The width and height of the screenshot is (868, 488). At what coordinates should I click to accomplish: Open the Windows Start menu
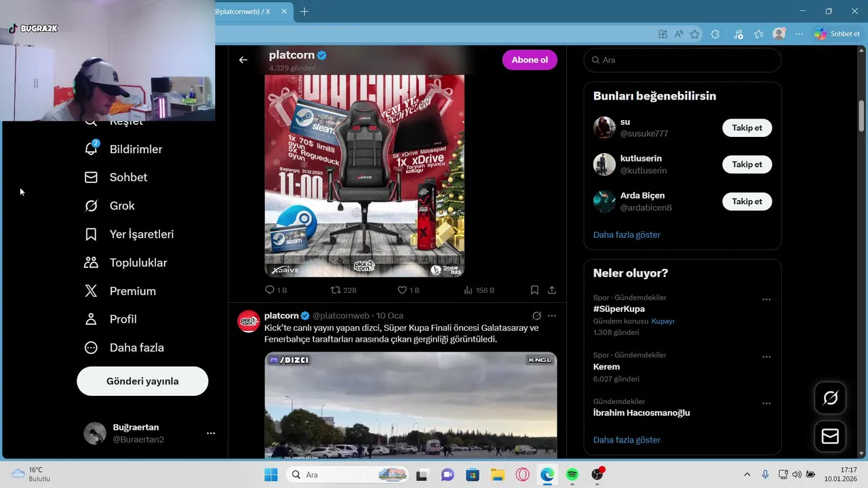point(271,474)
